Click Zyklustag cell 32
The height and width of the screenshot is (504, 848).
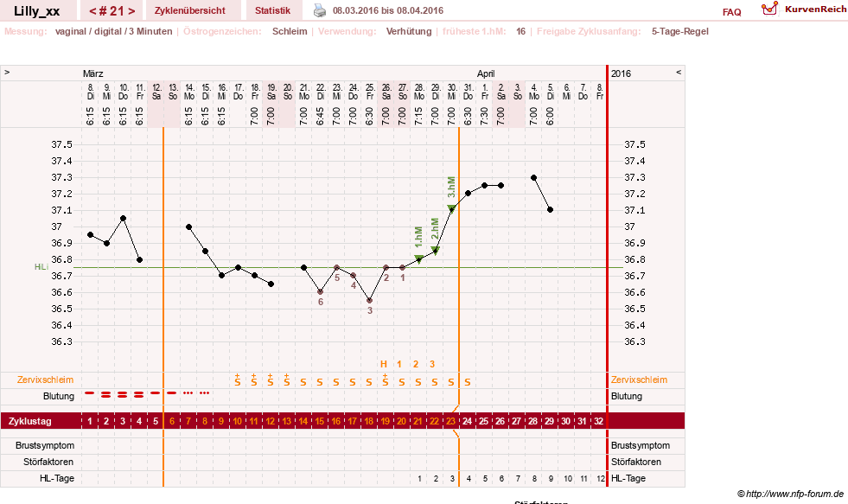pyautogui.click(x=598, y=421)
